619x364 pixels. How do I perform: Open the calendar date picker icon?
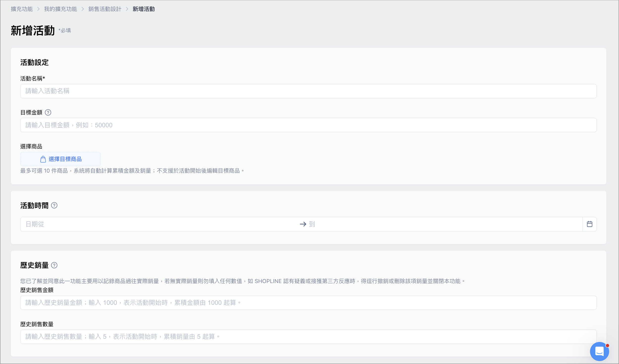[x=590, y=224]
